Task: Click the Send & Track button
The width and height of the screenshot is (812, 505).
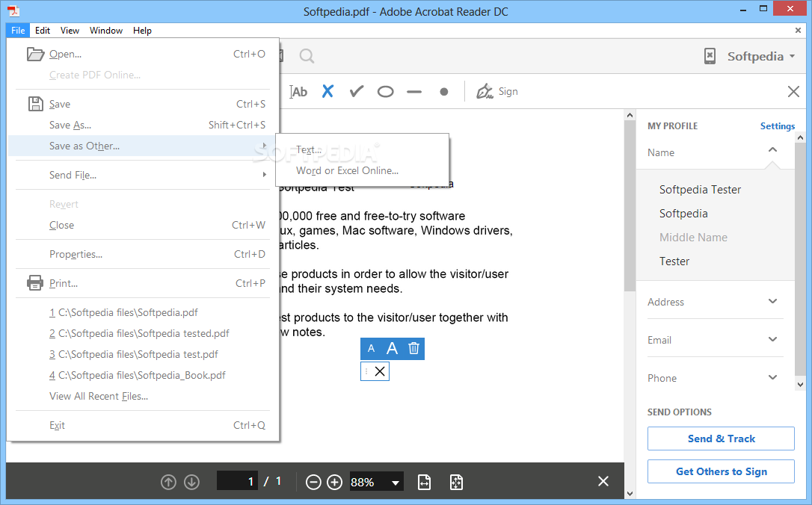Action: (x=721, y=439)
